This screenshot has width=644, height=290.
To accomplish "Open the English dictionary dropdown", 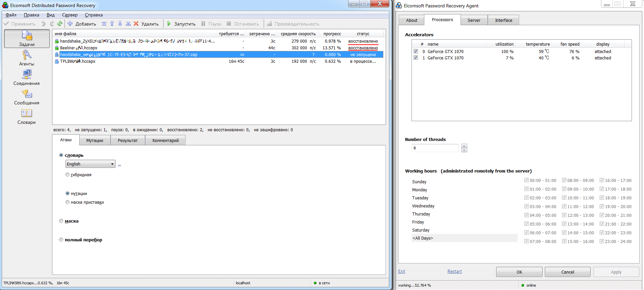I will coord(90,164).
